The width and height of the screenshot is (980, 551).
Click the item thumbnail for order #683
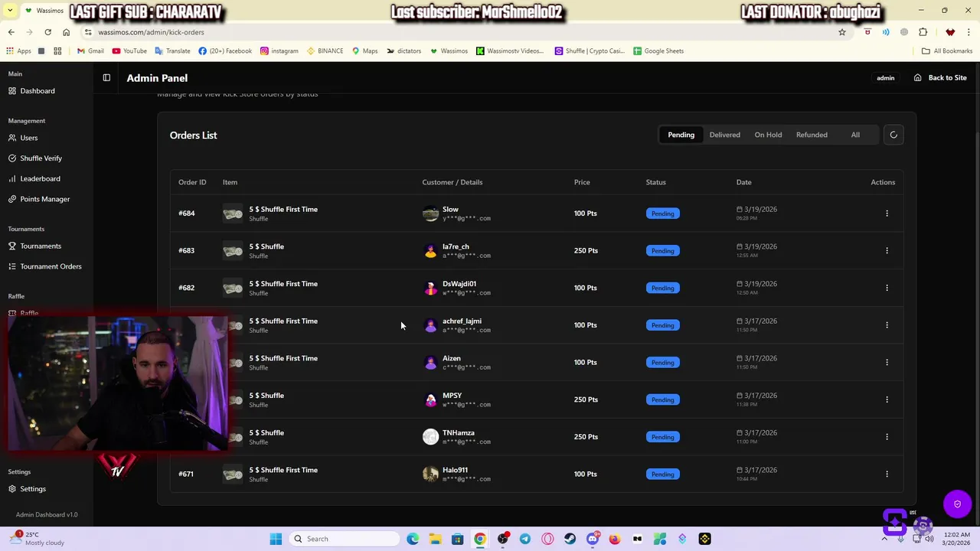tap(233, 251)
